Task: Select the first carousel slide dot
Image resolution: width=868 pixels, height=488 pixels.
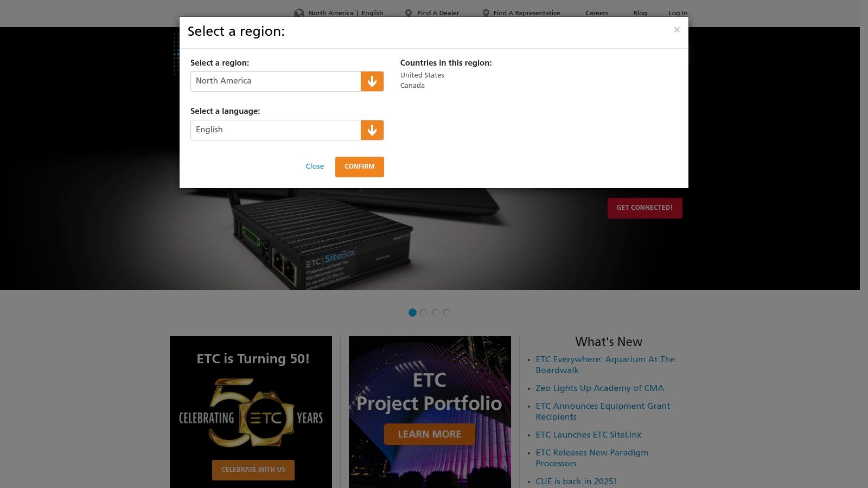Action: pos(412,313)
